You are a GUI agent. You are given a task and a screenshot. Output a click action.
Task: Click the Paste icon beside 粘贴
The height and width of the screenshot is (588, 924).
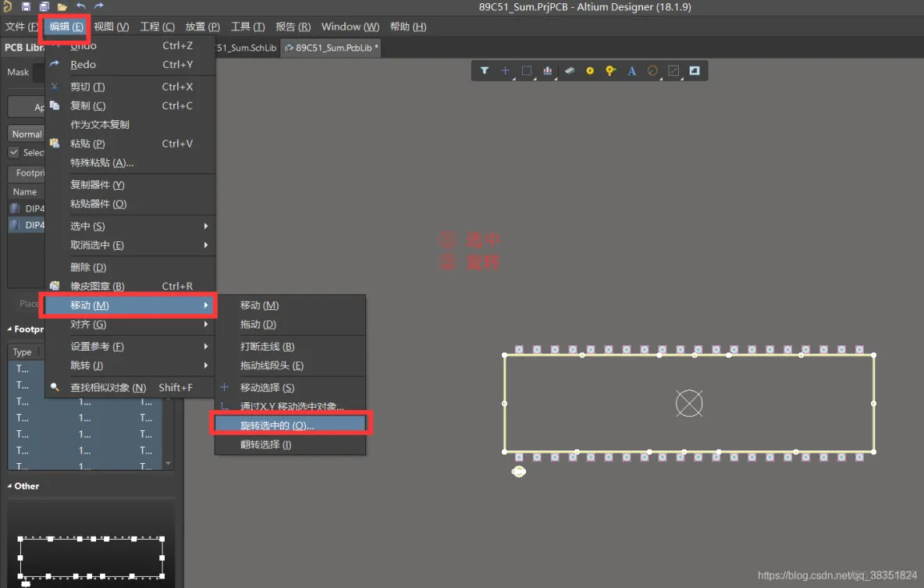55,144
